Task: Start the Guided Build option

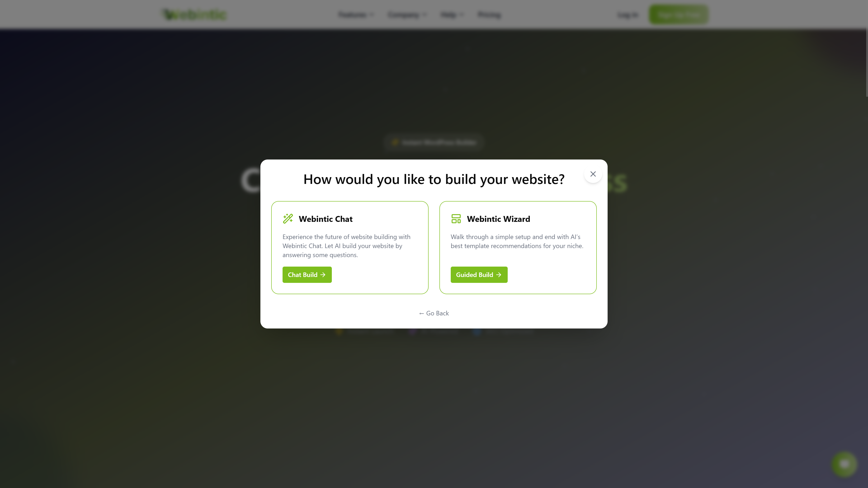Action: [479, 275]
